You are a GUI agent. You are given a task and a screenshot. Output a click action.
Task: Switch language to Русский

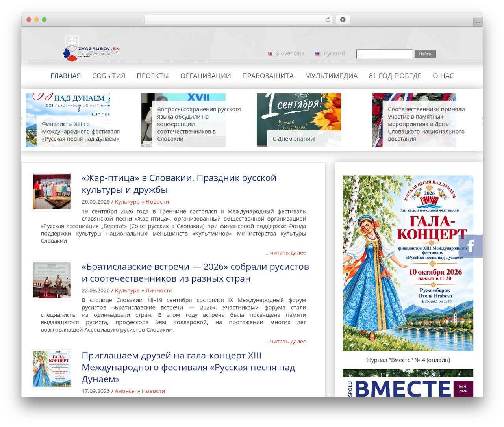point(334,54)
